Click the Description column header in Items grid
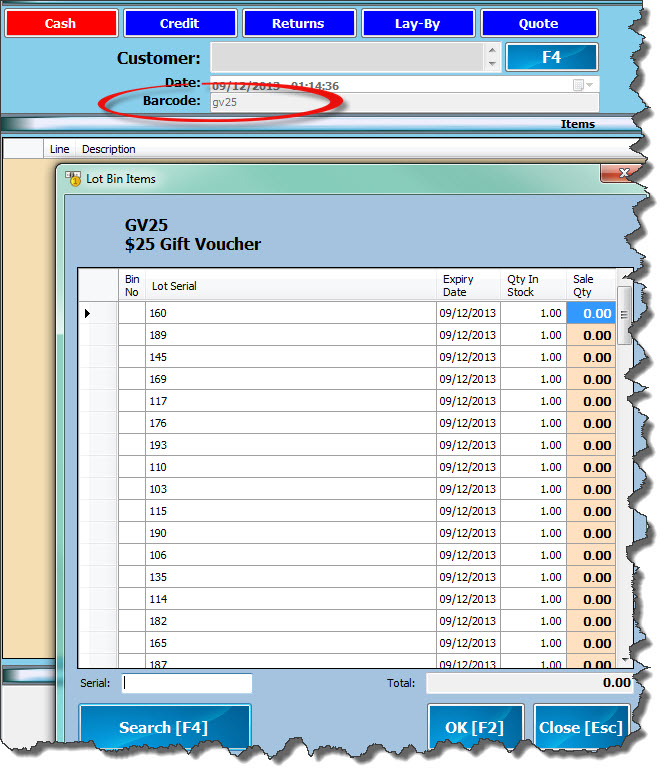The height and width of the screenshot is (783, 672). pos(108,149)
